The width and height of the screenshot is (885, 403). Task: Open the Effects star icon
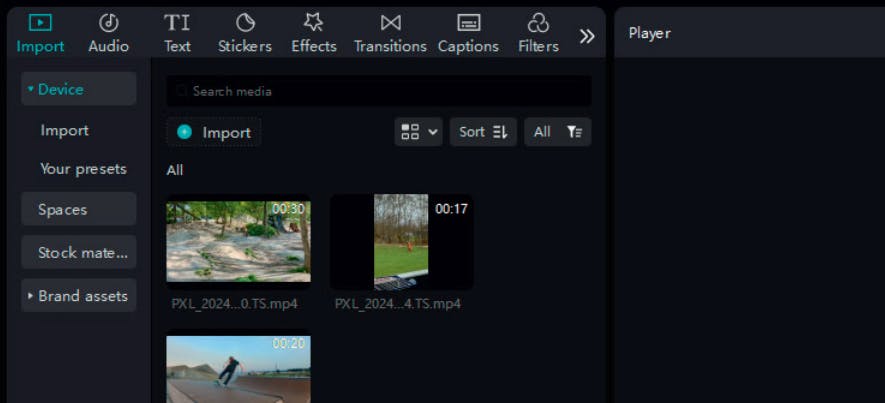coord(313,23)
